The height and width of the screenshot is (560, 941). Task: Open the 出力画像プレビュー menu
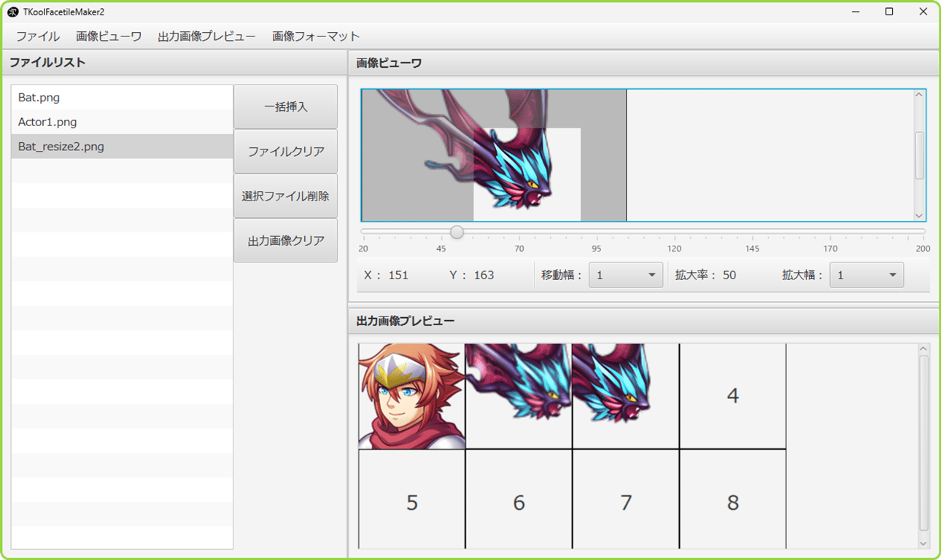[206, 36]
